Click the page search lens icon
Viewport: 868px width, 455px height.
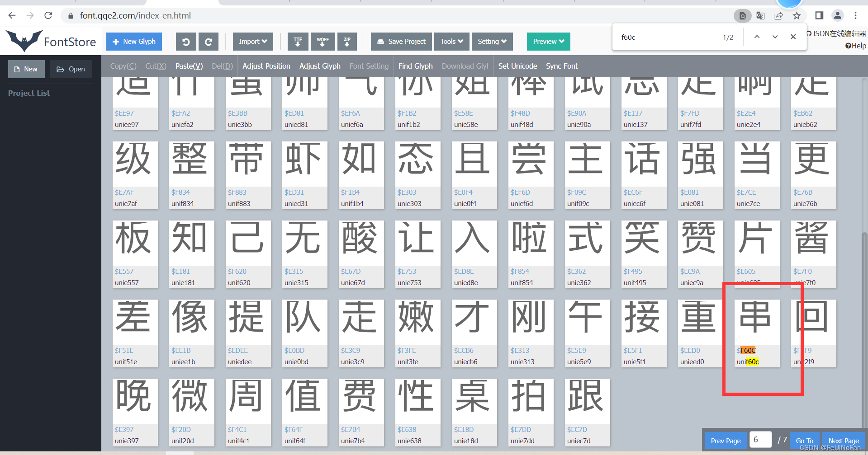pos(742,16)
